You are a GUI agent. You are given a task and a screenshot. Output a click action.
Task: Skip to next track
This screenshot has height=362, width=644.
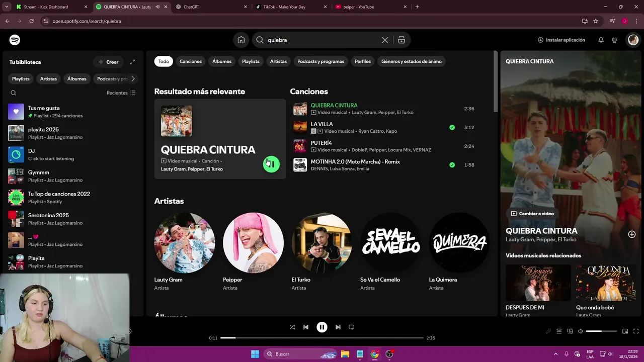tap(338, 327)
